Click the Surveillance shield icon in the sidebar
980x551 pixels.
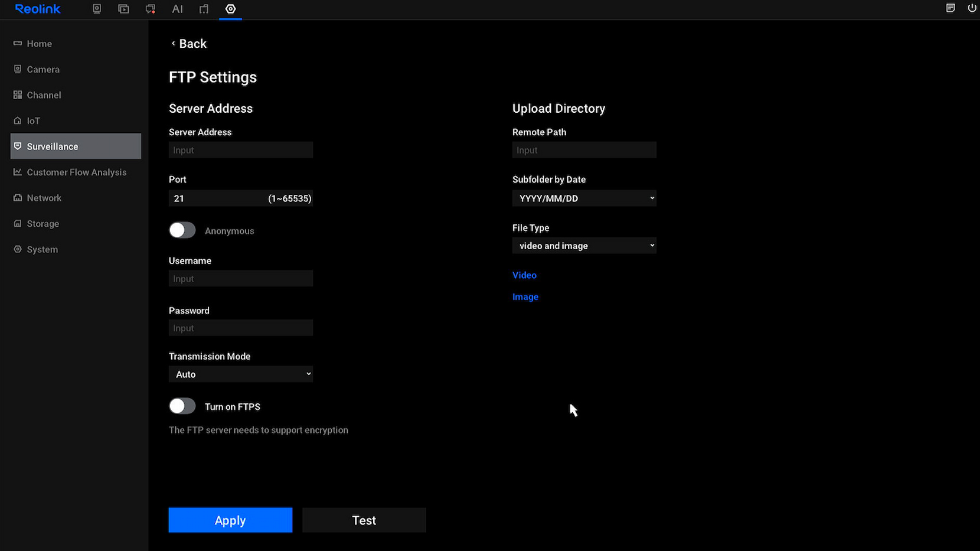coord(18,146)
